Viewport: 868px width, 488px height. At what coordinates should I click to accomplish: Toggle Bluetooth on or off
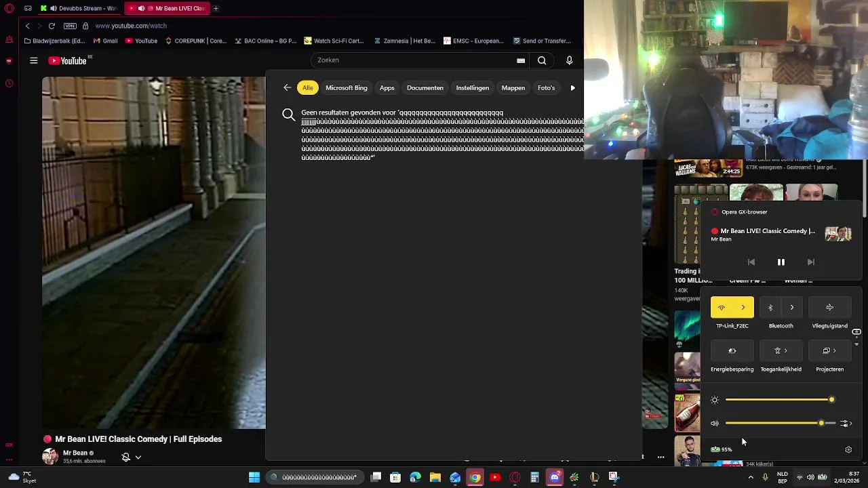click(x=770, y=308)
